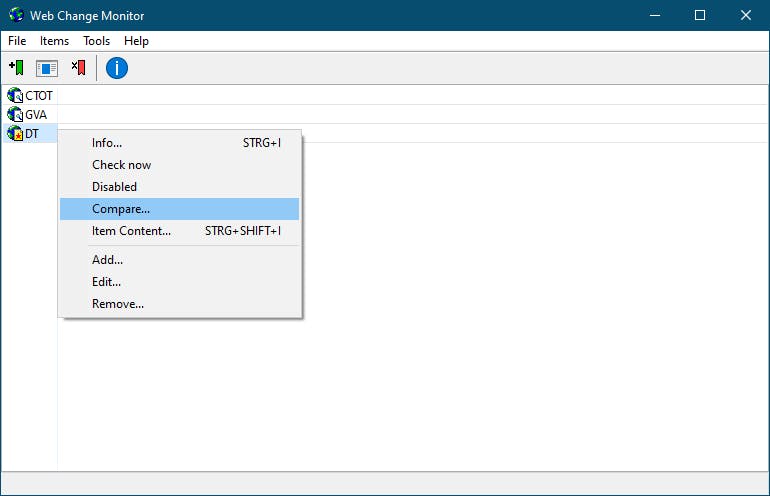
Task: Open the File menu
Action: (17, 41)
